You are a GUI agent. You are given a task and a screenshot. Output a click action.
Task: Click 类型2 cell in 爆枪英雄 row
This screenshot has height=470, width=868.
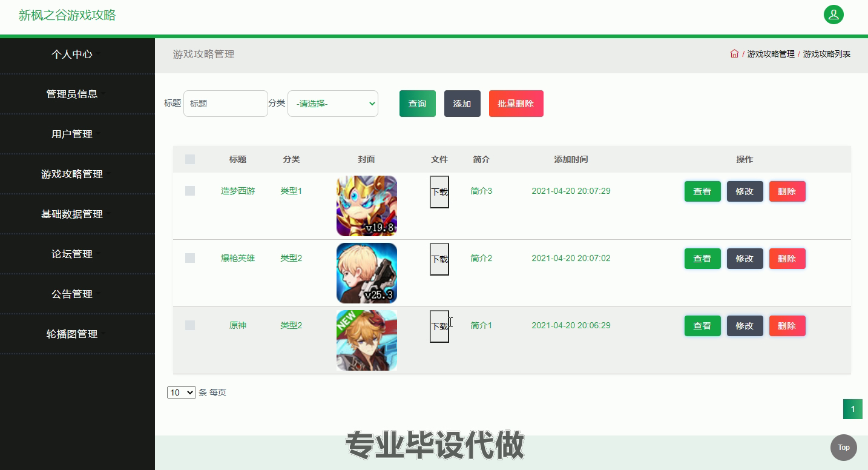(x=291, y=258)
